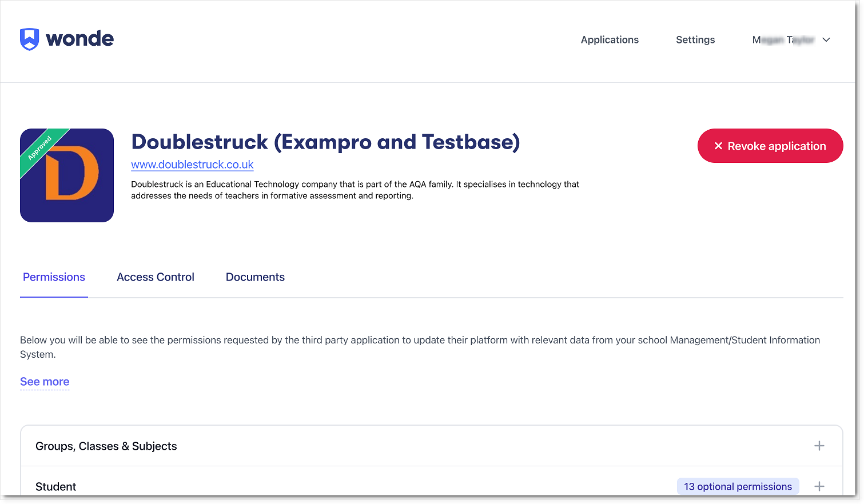
Task: Switch to the Documents tab
Action: coord(255,277)
